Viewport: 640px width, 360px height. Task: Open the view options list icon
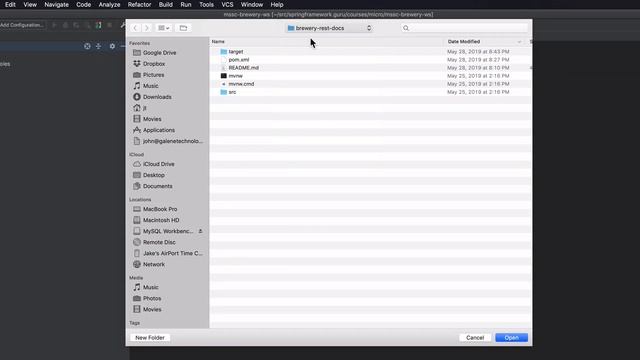pos(163,28)
